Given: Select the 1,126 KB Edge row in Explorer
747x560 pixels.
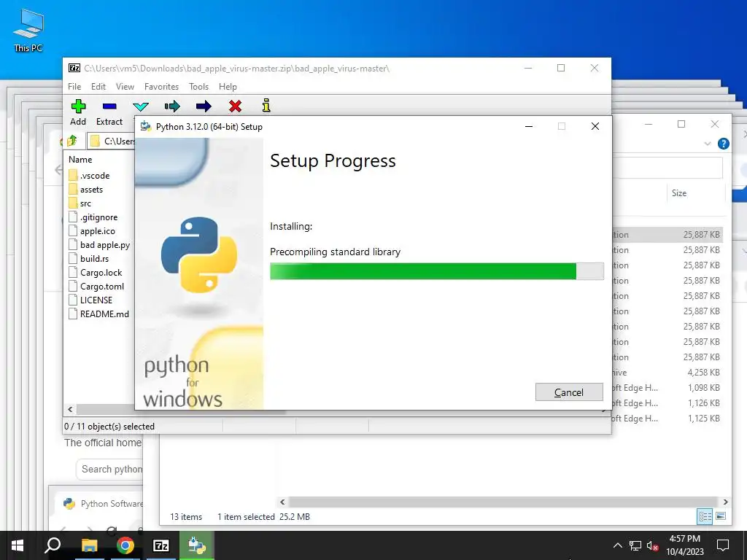Looking at the screenshot, I should click(667, 402).
